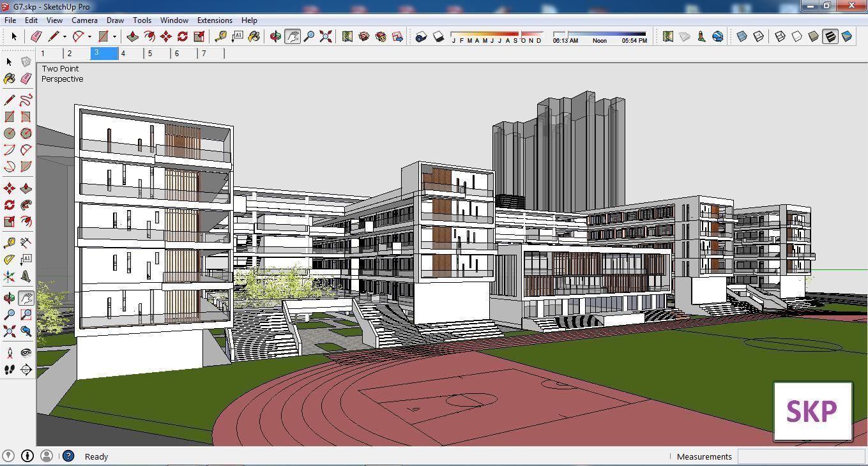Select the Polygon tool in left toolbar

coord(26,133)
